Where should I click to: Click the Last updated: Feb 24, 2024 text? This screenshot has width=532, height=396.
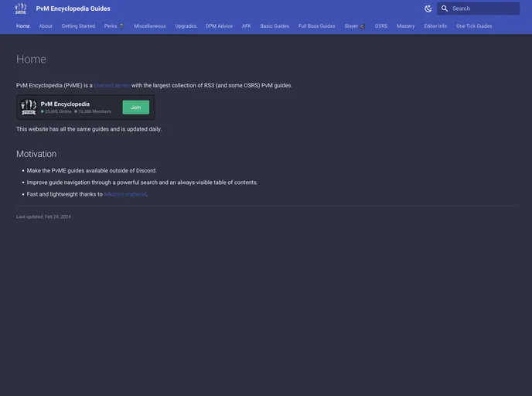coord(43,217)
